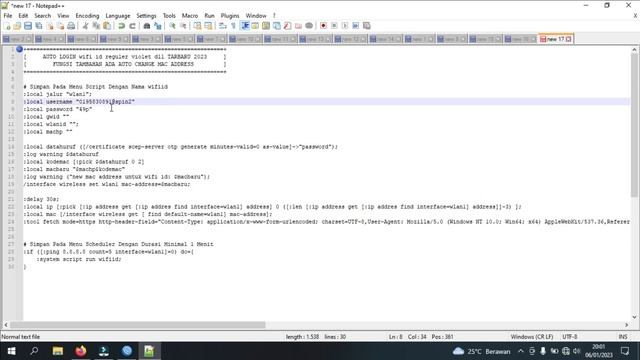This screenshot has width=640, height=360.
Task: Click the Save All toolbar icon
Action: [x=39, y=26]
